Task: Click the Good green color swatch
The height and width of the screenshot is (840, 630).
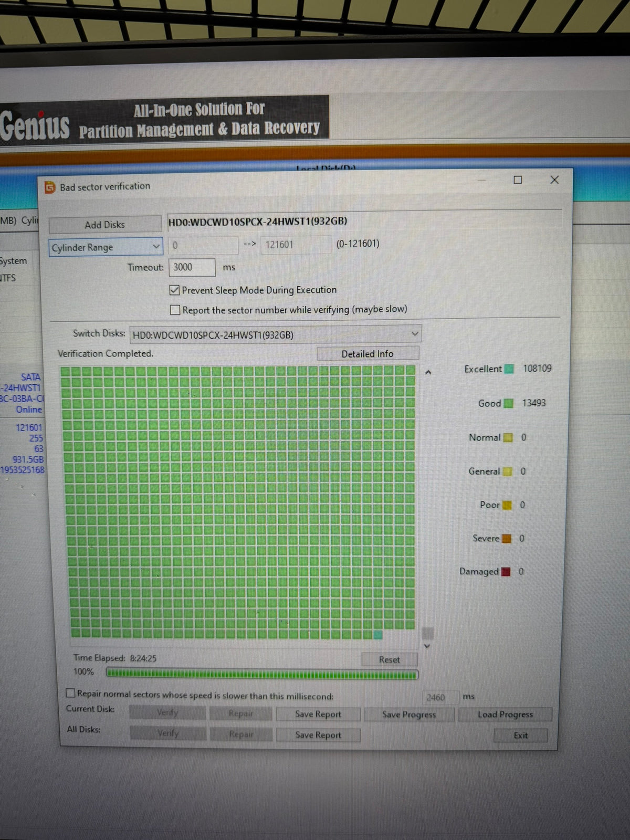Action: point(508,403)
